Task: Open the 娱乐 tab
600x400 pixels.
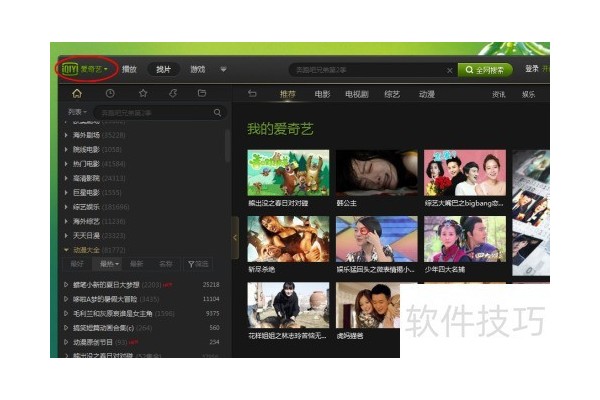Action: click(x=528, y=95)
